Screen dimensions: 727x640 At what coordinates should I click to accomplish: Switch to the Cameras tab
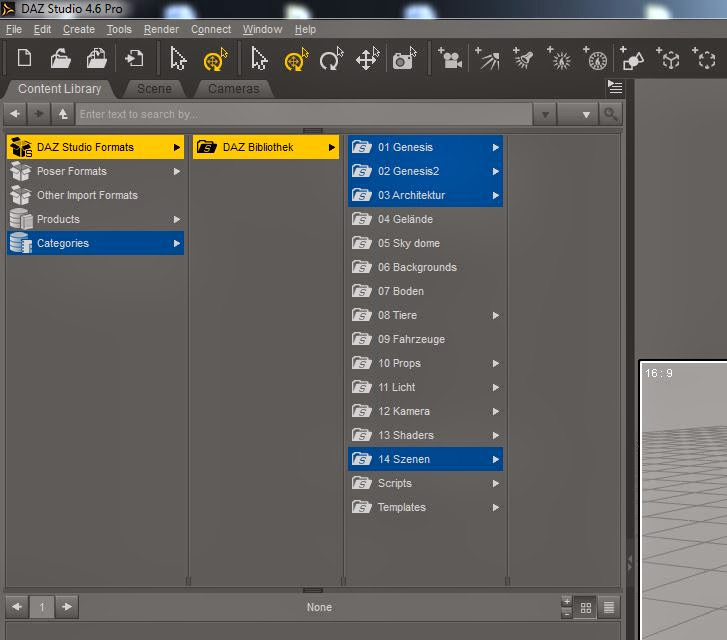233,89
